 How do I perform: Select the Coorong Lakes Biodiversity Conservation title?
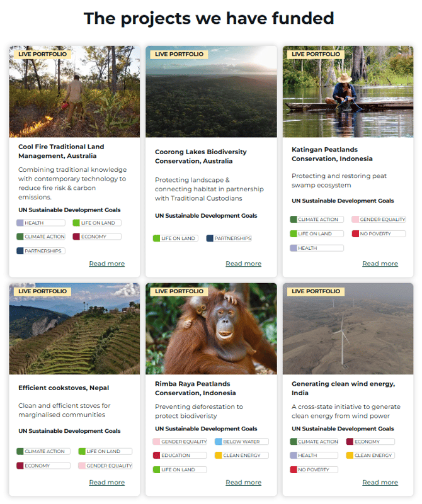(201, 156)
